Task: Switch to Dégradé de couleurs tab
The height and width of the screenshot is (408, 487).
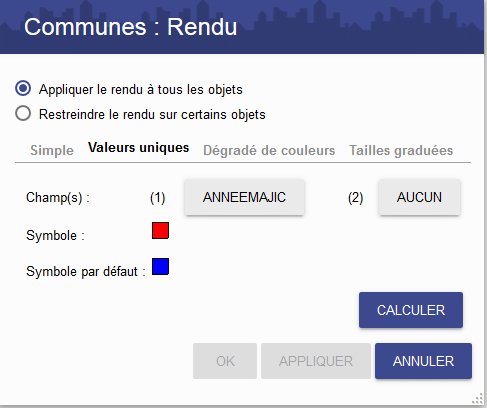Action: 269,150
